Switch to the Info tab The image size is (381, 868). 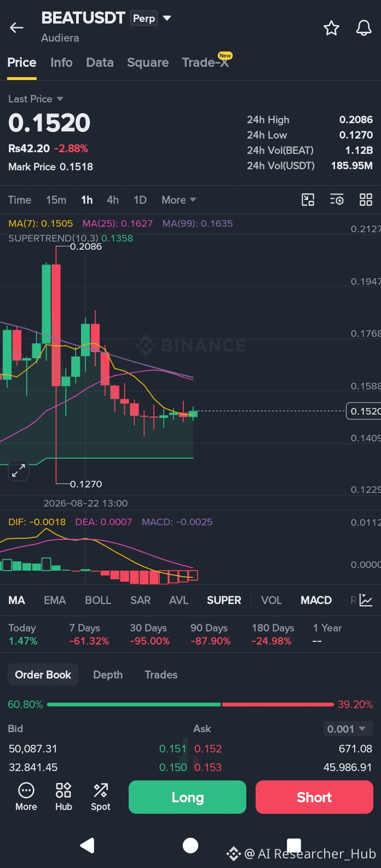61,62
